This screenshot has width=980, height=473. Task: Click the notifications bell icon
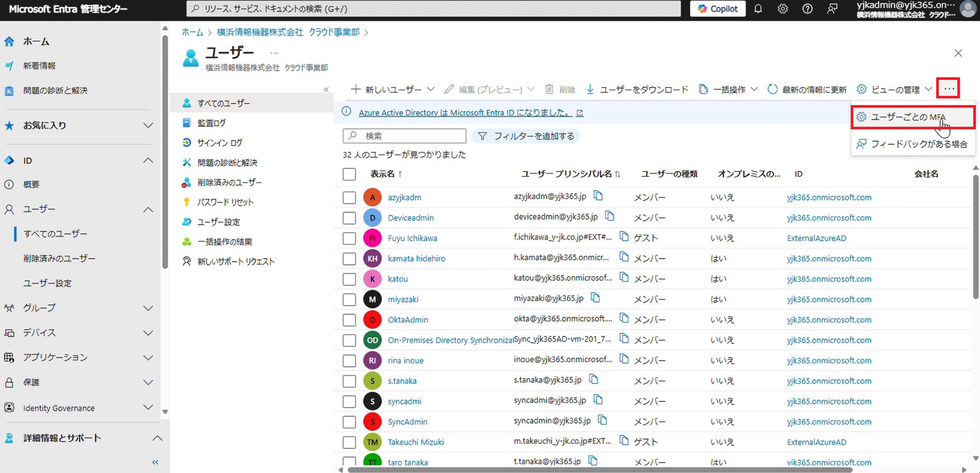[758, 9]
